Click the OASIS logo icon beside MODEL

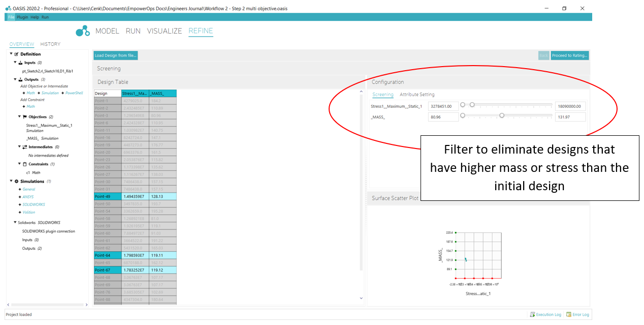(x=83, y=32)
